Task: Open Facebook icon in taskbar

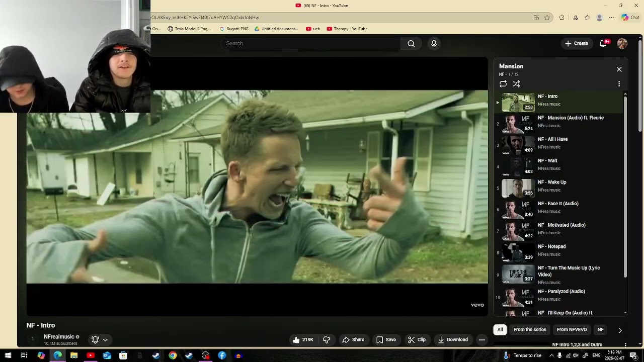Action: click(222, 355)
